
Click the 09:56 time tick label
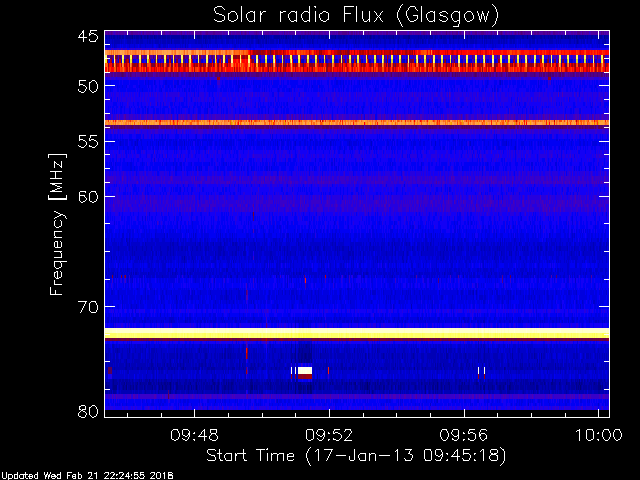pyautogui.click(x=464, y=435)
